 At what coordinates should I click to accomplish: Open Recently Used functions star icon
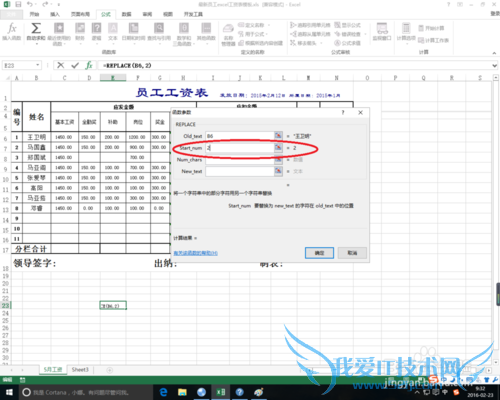(x=59, y=28)
